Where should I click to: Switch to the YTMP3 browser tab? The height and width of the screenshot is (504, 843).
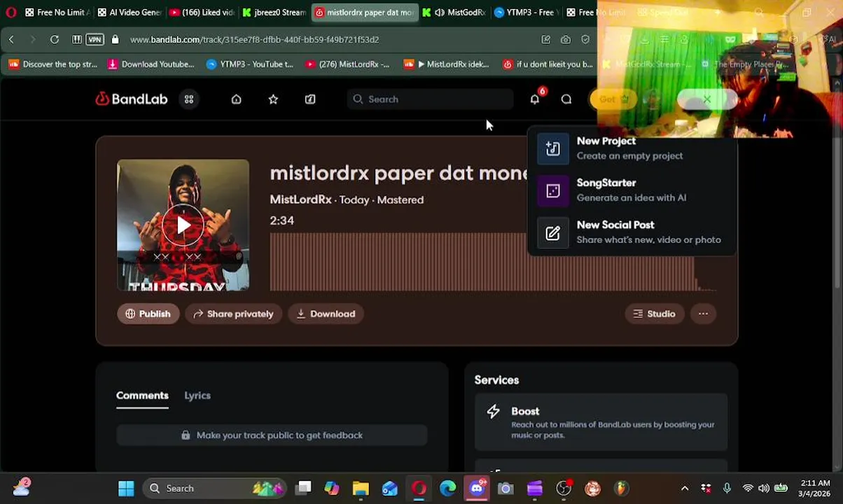point(525,13)
